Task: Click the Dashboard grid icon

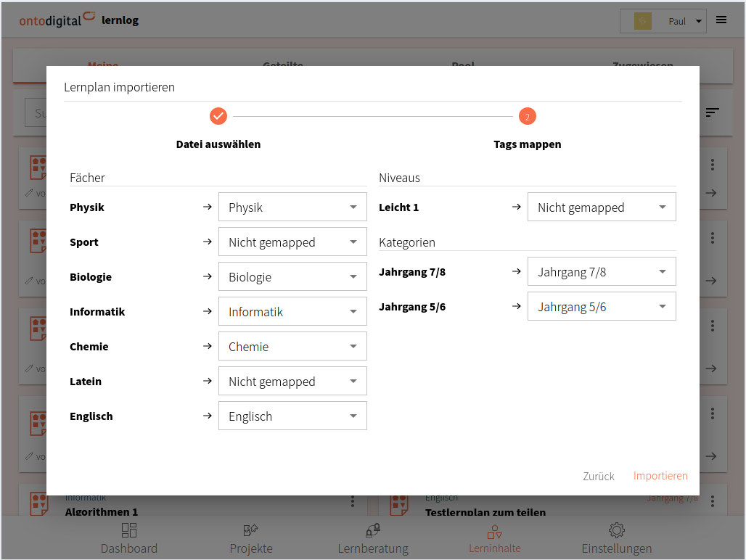Action: click(x=129, y=530)
